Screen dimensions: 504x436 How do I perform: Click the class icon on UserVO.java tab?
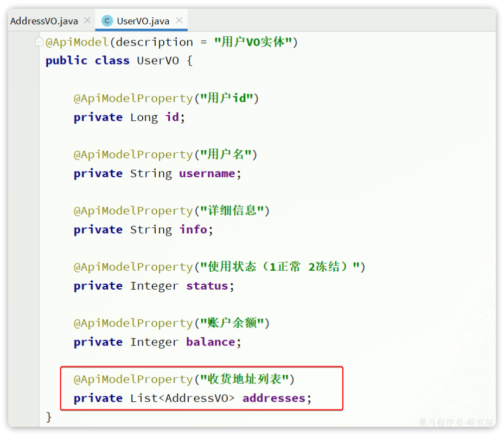[107, 21]
